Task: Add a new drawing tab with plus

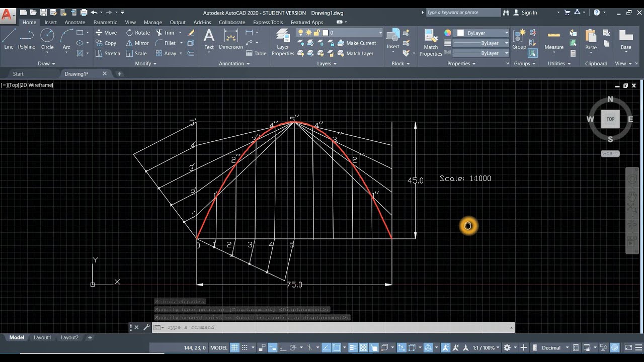Action: point(119,74)
